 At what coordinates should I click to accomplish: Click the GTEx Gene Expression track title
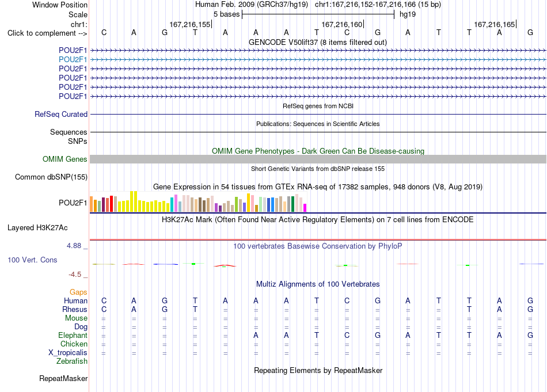(x=318, y=187)
